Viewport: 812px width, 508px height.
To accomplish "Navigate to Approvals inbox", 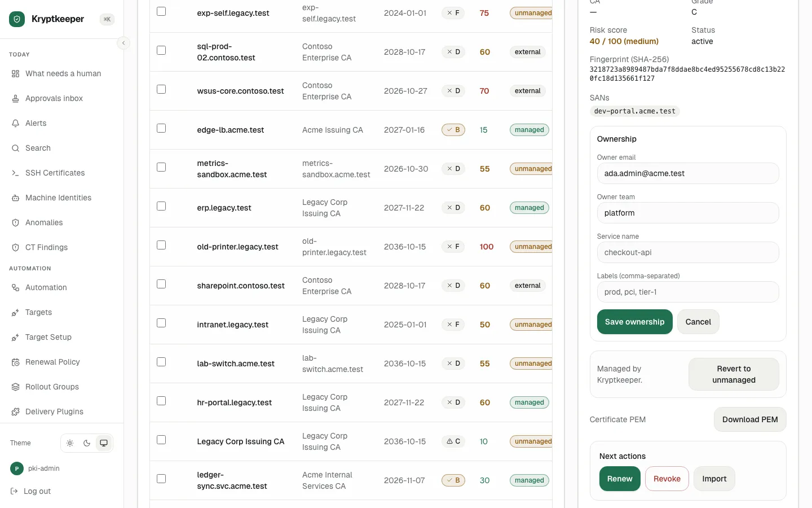I will (x=62, y=98).
